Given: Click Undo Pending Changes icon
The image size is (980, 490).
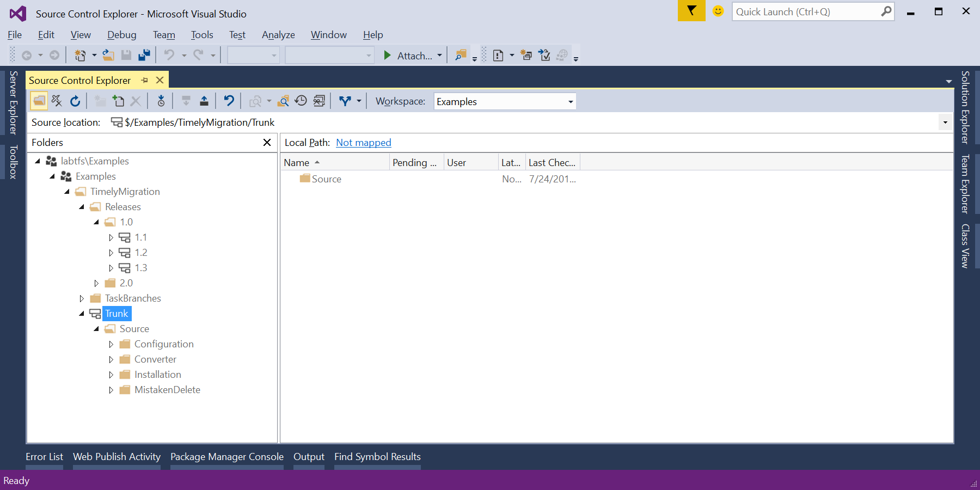Looking at the screenshot, I should [229, 101].
